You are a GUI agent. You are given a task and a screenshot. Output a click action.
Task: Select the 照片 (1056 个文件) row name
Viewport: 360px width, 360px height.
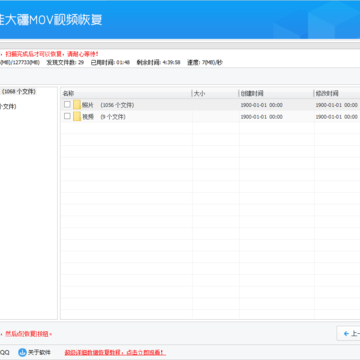point(108,105)
